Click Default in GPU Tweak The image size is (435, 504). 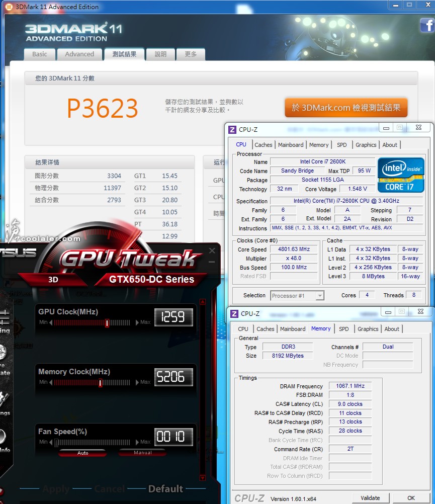click(166, 489)
